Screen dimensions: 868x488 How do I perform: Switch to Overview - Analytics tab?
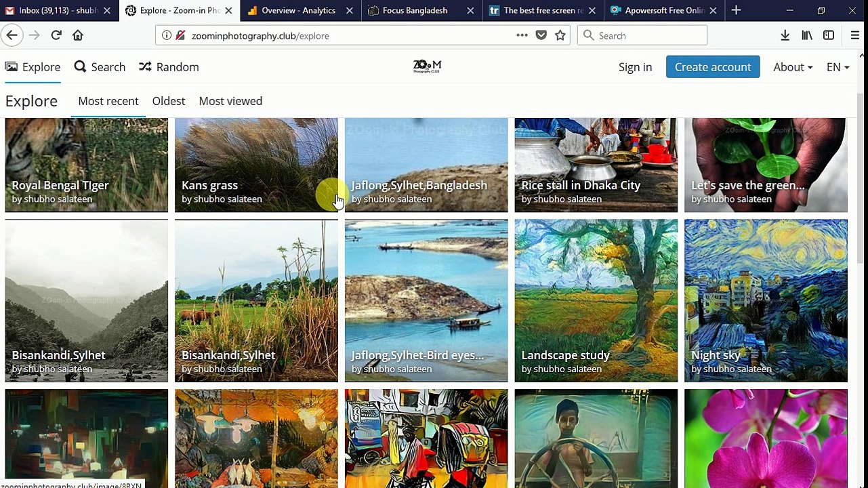(298, 10)
